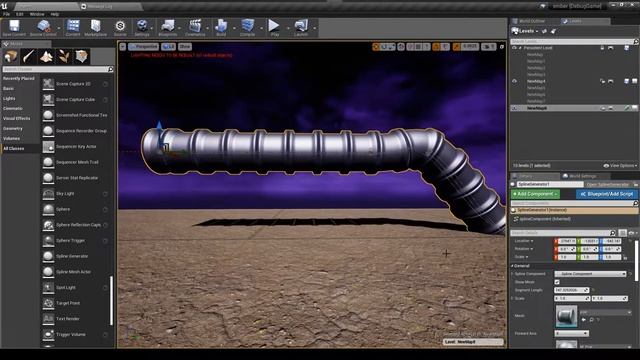Toggle the Scale lock icon in Transform

[x=625, y=258]
